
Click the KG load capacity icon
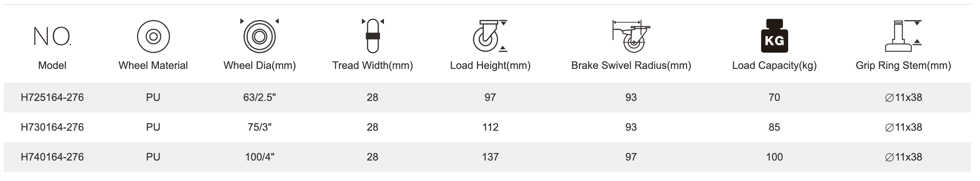tap(774, 36)
